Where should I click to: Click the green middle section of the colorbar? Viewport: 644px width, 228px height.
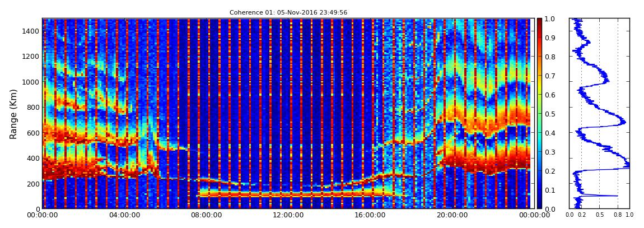pyautogui.click(x=540, y=114)
